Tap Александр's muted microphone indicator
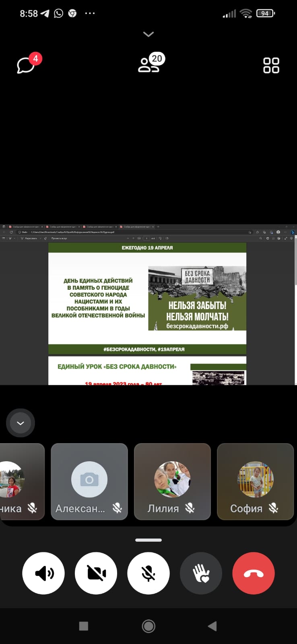 [117, 508]
